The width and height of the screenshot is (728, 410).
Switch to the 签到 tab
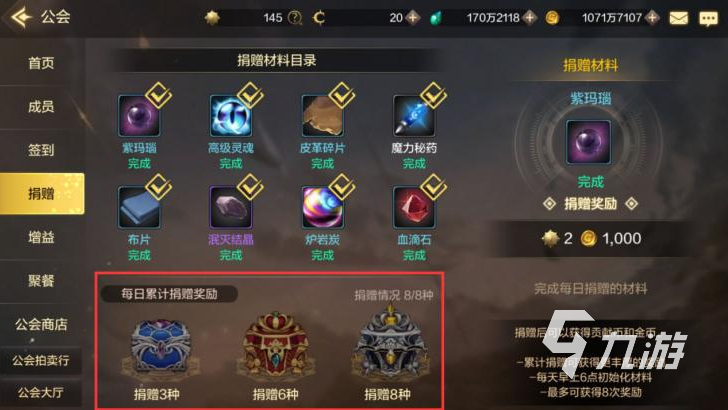41,150
